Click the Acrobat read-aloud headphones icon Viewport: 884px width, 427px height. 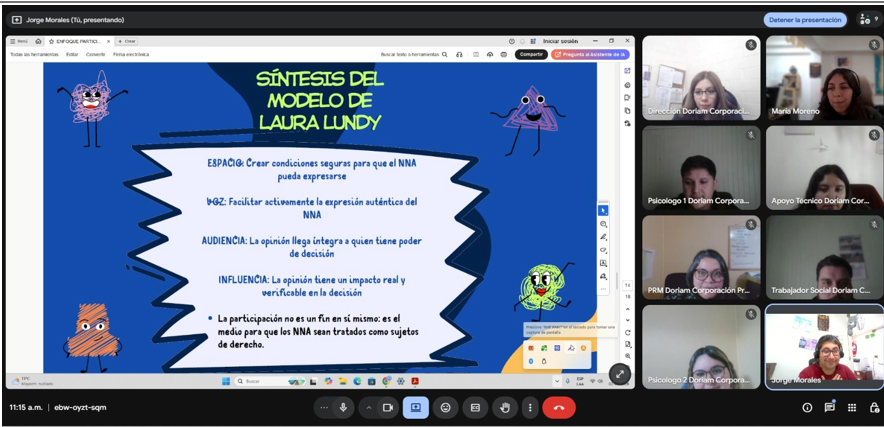tap(459, 55)
